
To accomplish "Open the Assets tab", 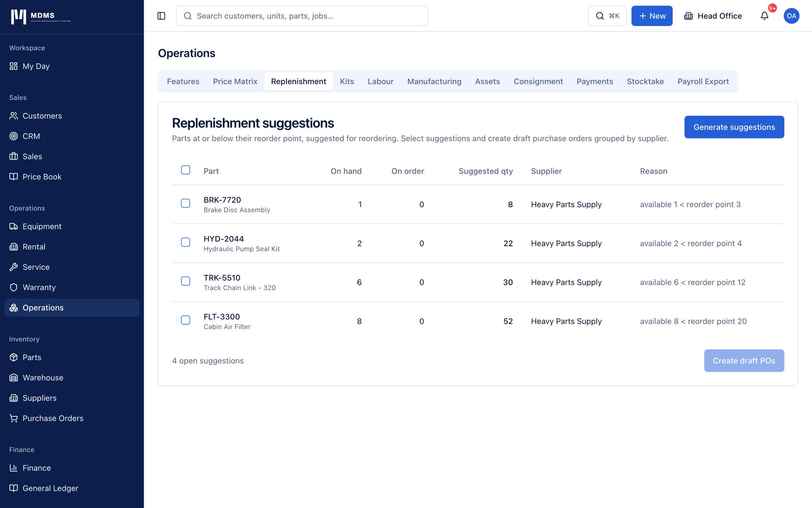I will coord(488,81).
